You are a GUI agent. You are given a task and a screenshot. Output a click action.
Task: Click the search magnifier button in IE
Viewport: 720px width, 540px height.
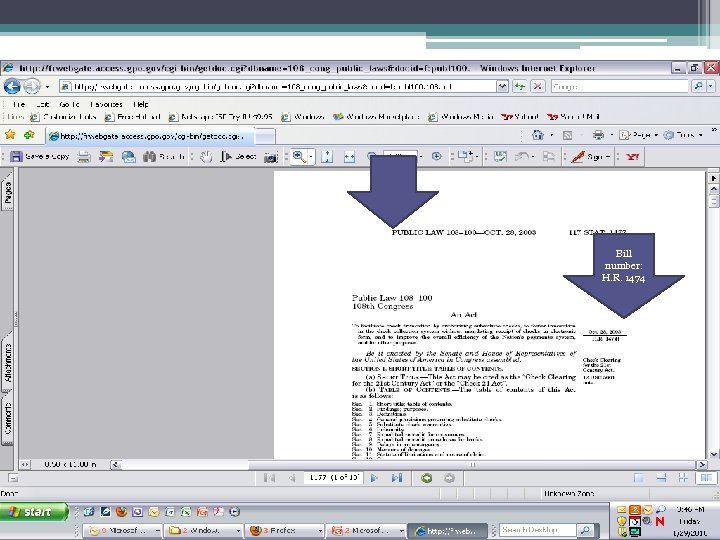tap(698, 86)
